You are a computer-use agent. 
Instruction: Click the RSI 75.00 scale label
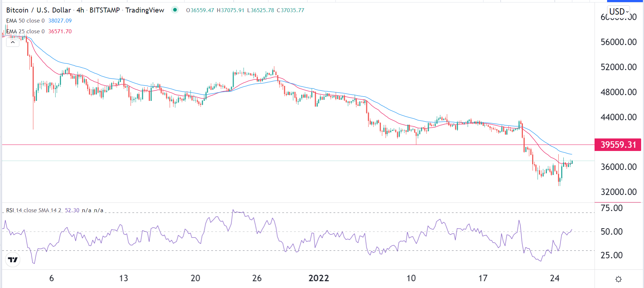point(611,208)
